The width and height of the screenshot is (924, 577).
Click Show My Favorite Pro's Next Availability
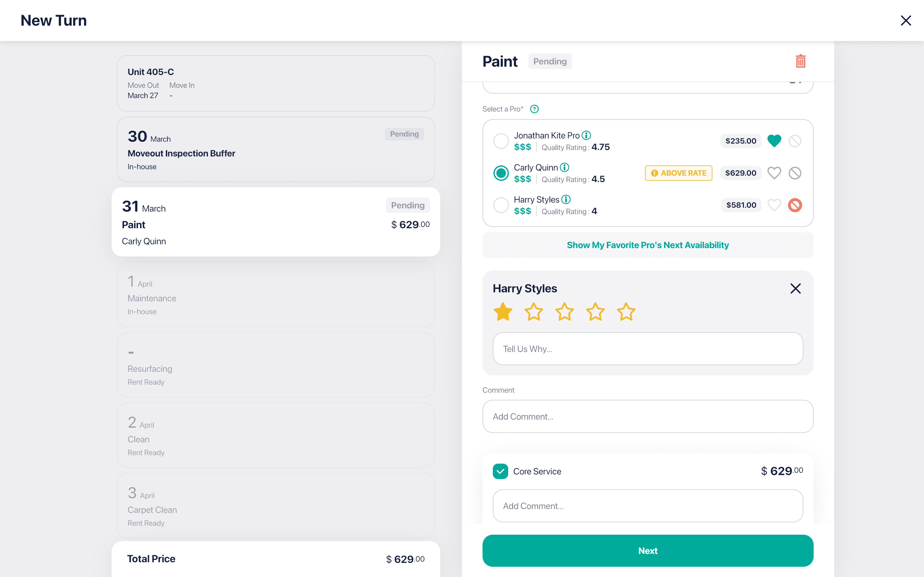pyautogui.click(x=647, y=245)
